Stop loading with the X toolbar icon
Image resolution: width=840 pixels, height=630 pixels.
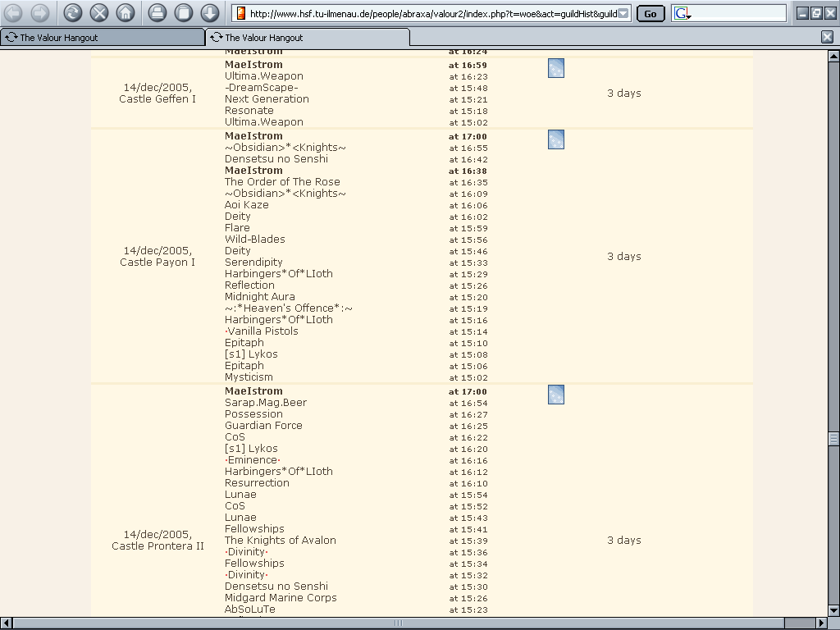click(x=99, y=13)
